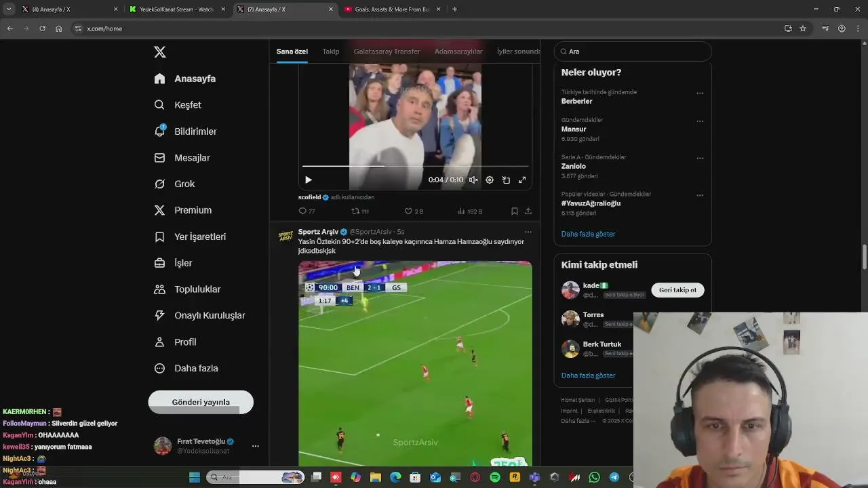
Task: Open Torres suggested profile
Action: 593,315
